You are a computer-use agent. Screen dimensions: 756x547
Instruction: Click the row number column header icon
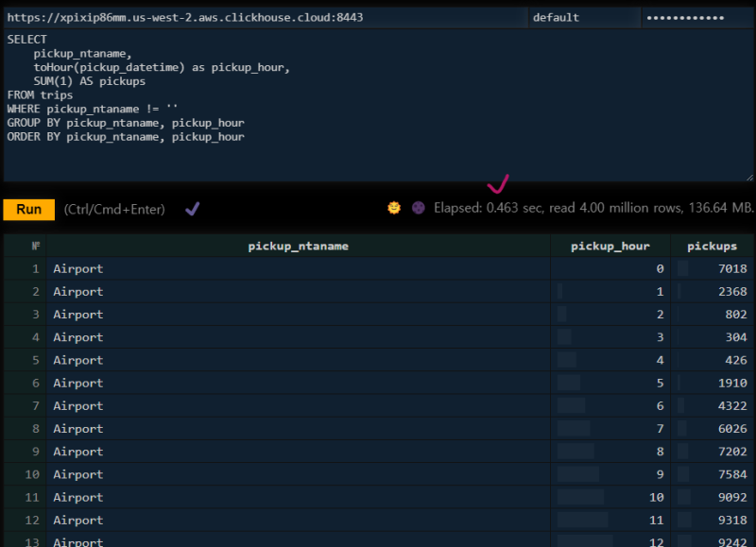(x=36, y=246)
